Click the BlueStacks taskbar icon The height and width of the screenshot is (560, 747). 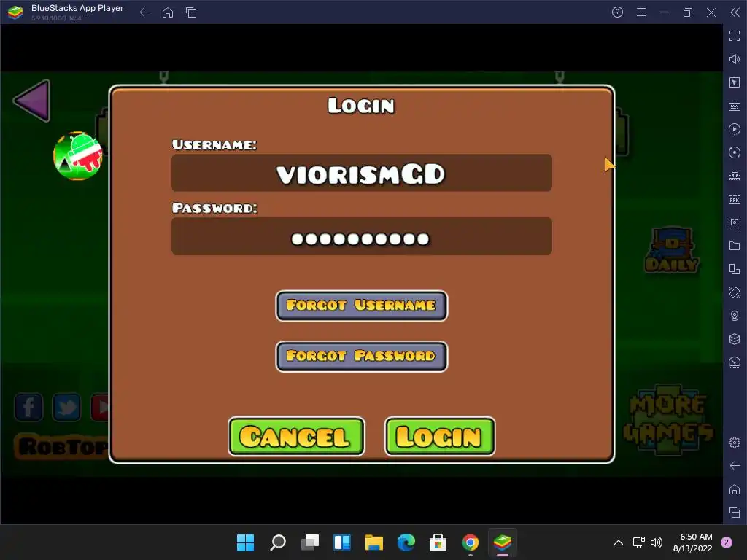click(x=503, y=542)
